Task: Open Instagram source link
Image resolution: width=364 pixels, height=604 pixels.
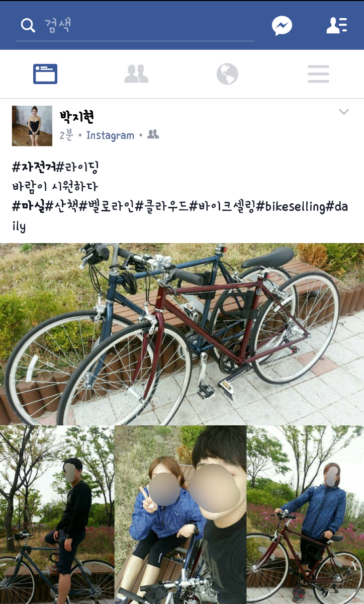Action: tap(110, 135)
